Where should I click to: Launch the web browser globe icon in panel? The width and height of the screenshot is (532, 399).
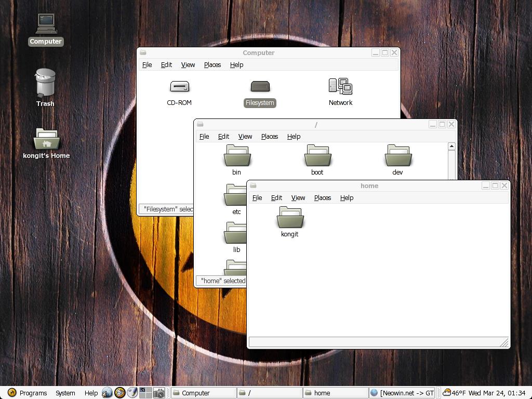pos(107,393)
